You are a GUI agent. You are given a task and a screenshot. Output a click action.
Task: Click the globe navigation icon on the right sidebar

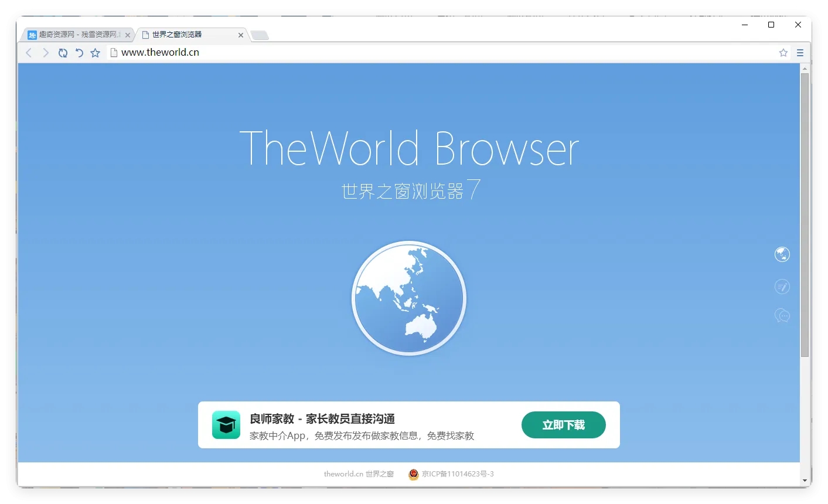click(782, 254)
